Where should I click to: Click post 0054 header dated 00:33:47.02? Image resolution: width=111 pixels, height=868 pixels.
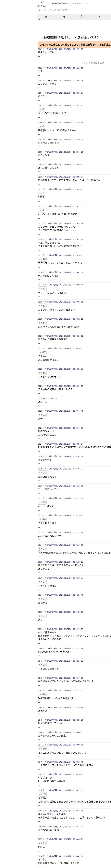pos(61,856)
